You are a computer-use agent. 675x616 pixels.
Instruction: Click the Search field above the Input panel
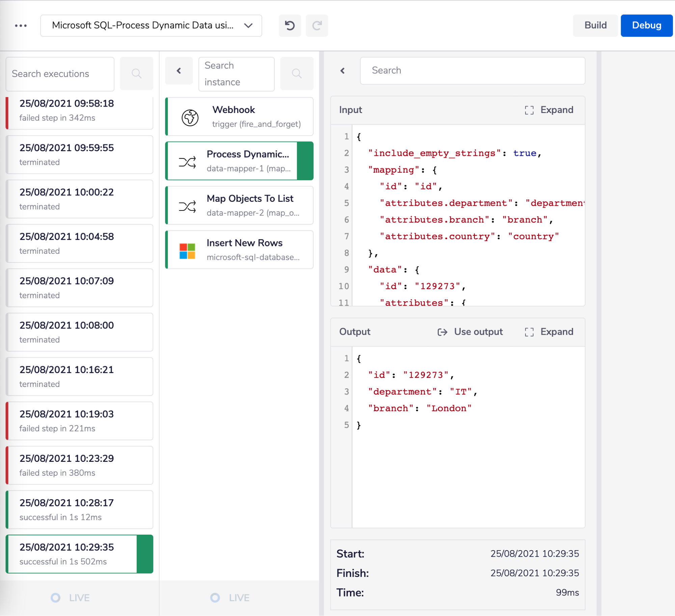click(x=472, y=71)
